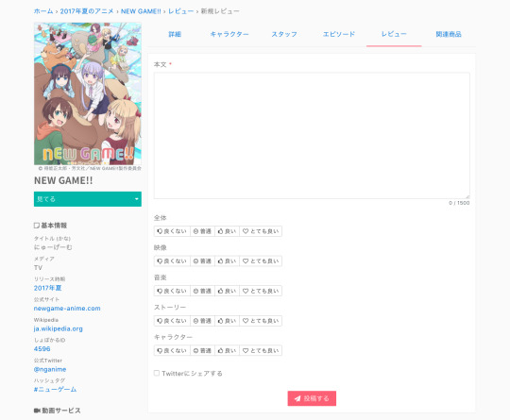Go to ホーム in breadcrumb
This screenshot has height=420, width=510.
pos(43,11)
